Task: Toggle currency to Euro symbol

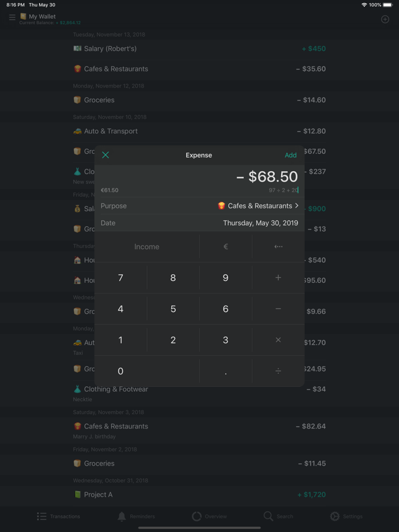Action: [226, 247]
